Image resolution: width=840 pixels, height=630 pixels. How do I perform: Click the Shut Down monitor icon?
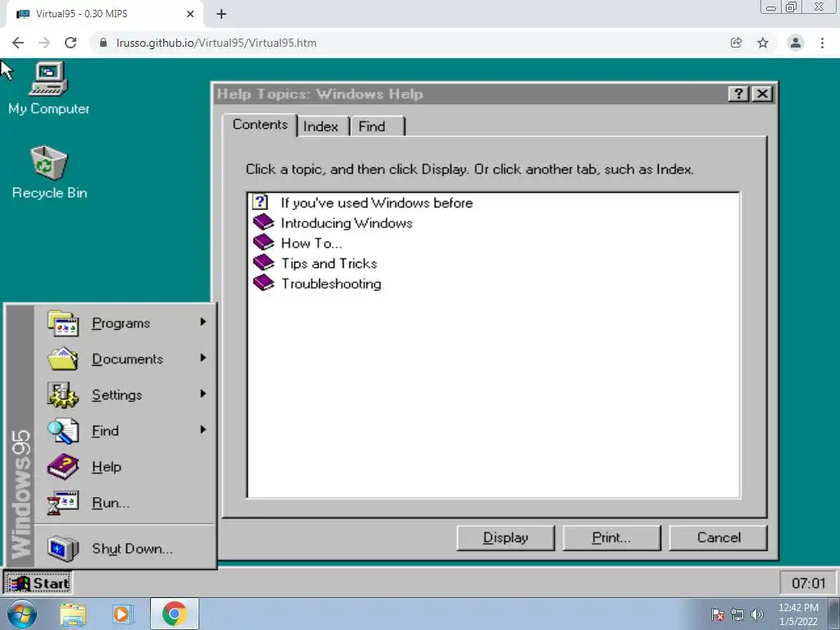pos(63,549)
